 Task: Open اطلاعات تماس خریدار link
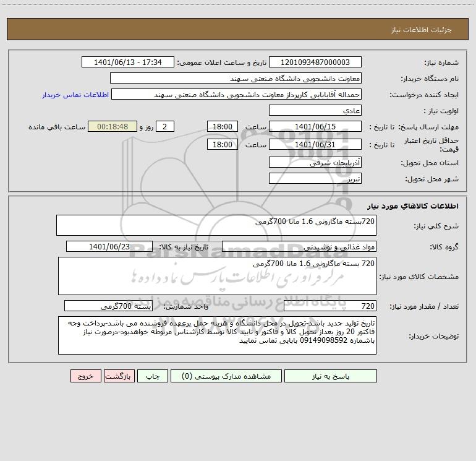pyautogui.click(x=75, y=95)
